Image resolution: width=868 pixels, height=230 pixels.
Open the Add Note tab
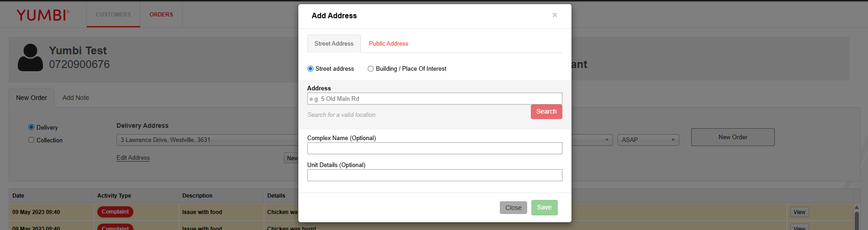[76, 98]
